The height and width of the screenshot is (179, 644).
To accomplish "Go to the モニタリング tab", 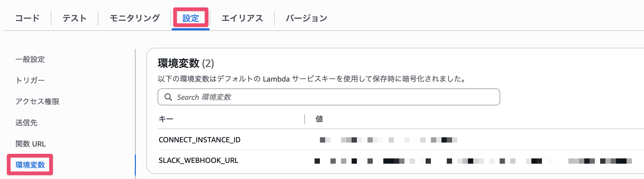I will [135, 18].
